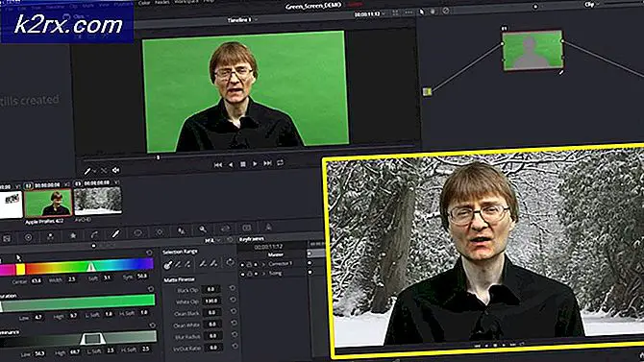
Task: Play the clip in reverse
Action: [231, 164]
